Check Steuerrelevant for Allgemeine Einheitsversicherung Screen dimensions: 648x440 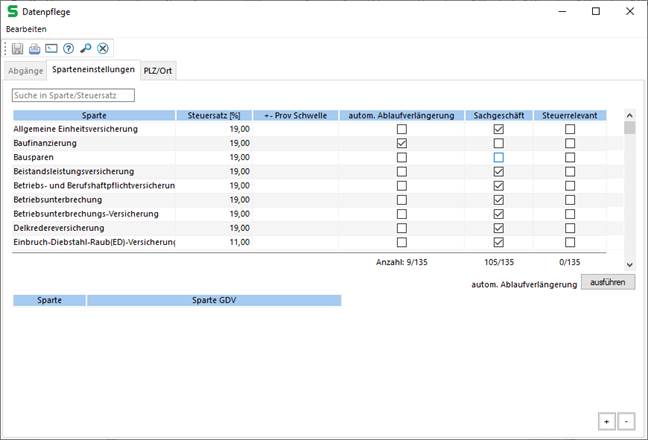coord(570,130)
